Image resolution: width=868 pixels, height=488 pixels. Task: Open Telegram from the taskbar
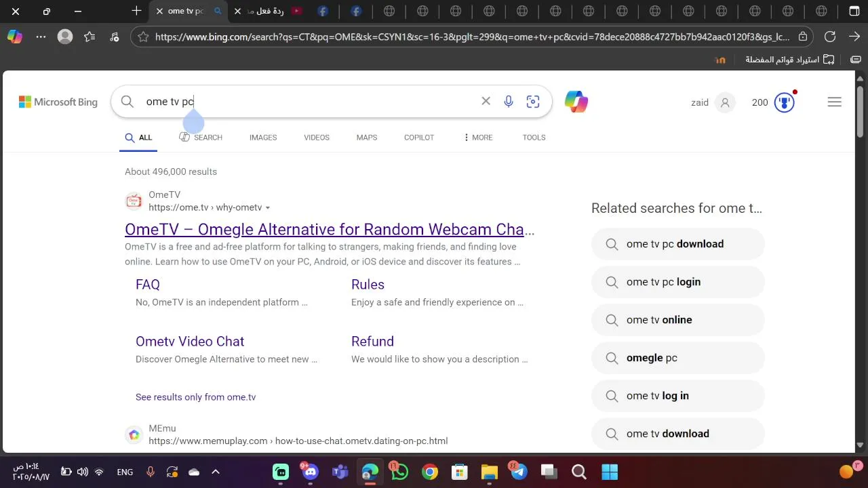pyautogui.click(x=519, y=472)
